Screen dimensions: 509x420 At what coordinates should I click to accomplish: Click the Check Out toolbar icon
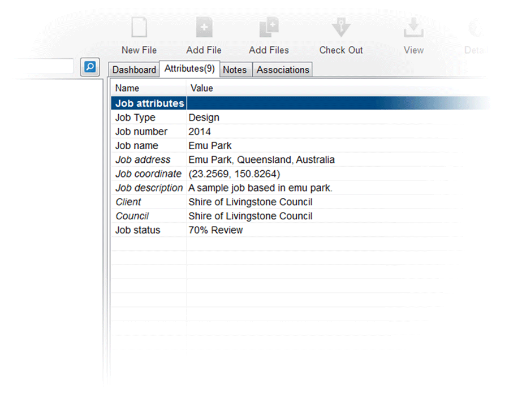point(341,28)
